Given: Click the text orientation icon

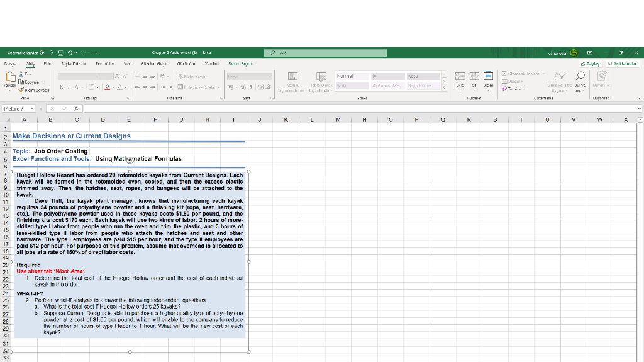Looking at the screenshot, I should pyautogui.click(x=163, y=76).
